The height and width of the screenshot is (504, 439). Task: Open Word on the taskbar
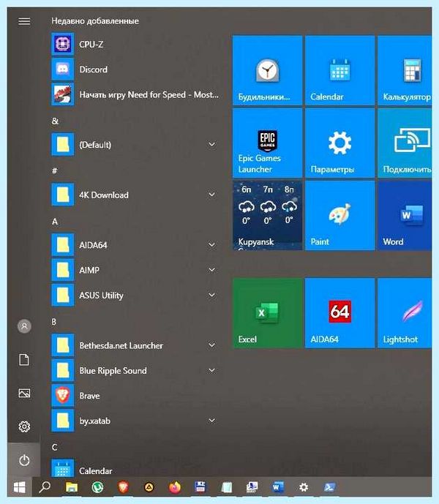(278, 487)
